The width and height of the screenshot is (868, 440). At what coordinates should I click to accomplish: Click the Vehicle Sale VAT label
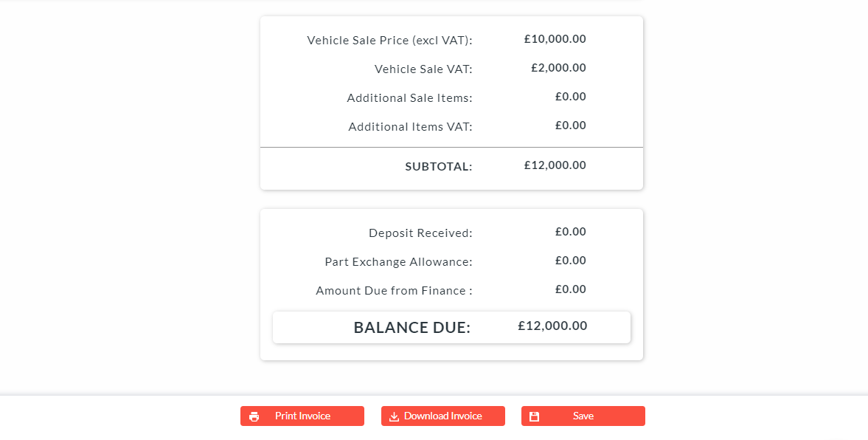point(423,69)
